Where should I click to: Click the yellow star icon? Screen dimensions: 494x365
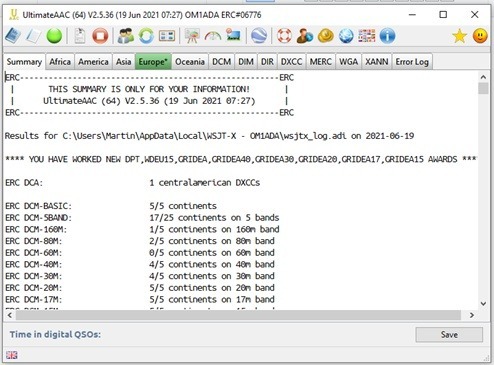pos(459,36)
